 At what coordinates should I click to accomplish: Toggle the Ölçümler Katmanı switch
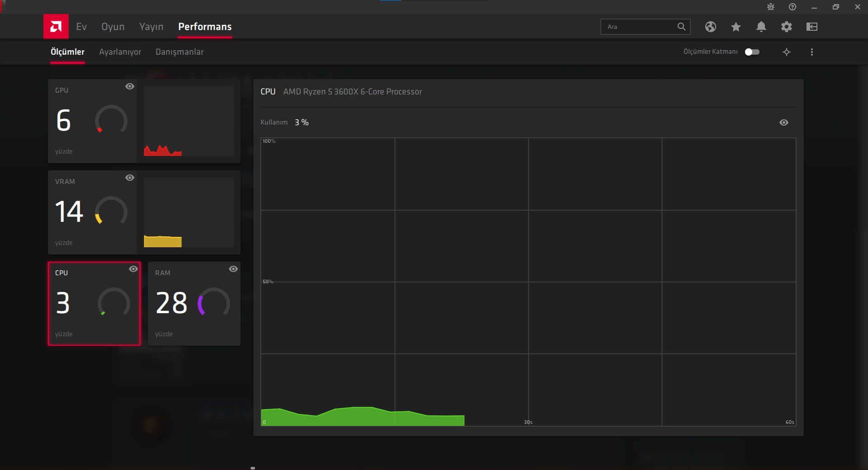[x=752, y=52]
